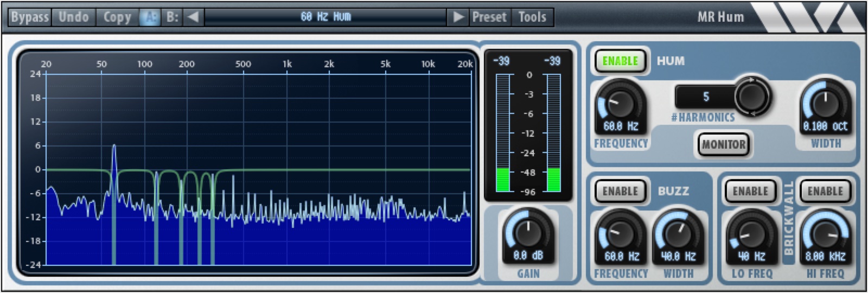
Task: Click the Buzz Width knob
Action: pos(678,232)
